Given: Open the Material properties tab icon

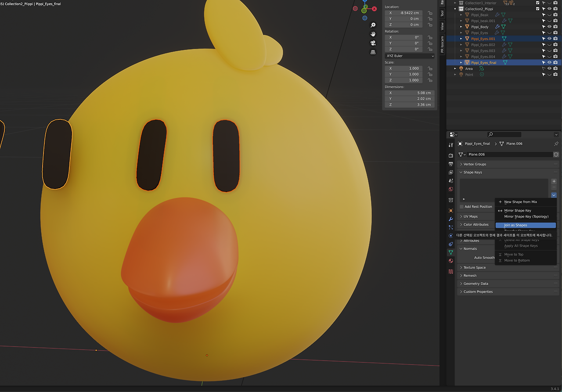Looking at the screenshot, I should coord(450,261).
